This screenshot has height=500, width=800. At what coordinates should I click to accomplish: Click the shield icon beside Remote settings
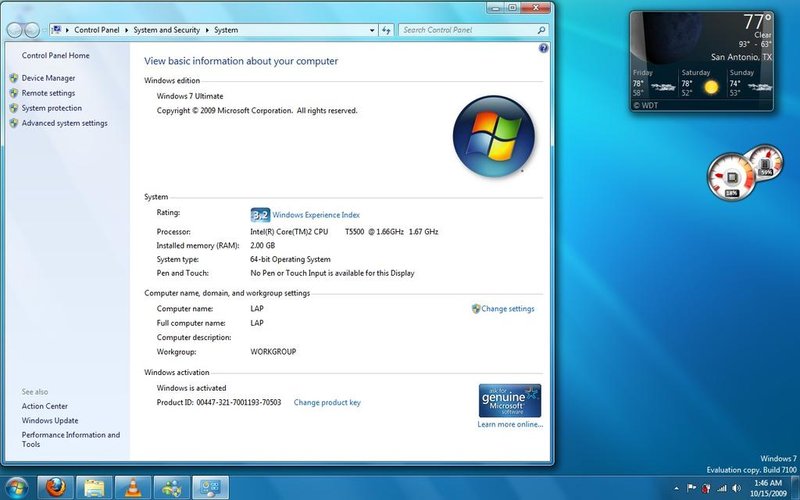(x=14, y=93)
